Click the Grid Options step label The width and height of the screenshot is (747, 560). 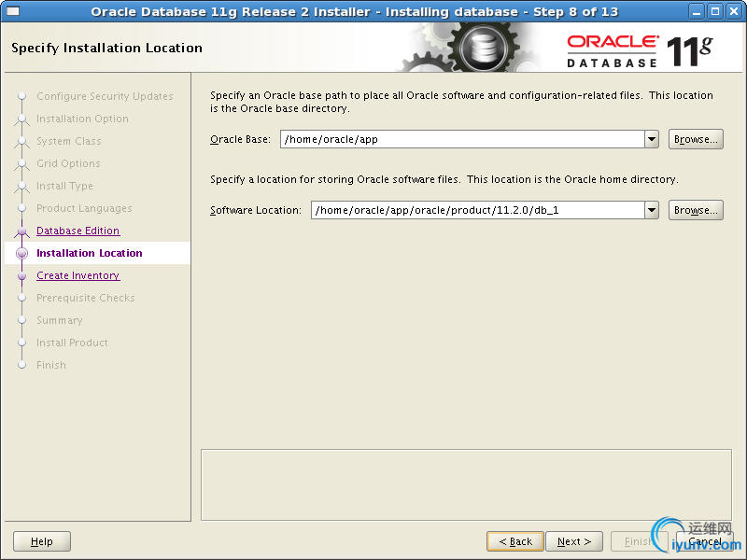click(68, 163)
